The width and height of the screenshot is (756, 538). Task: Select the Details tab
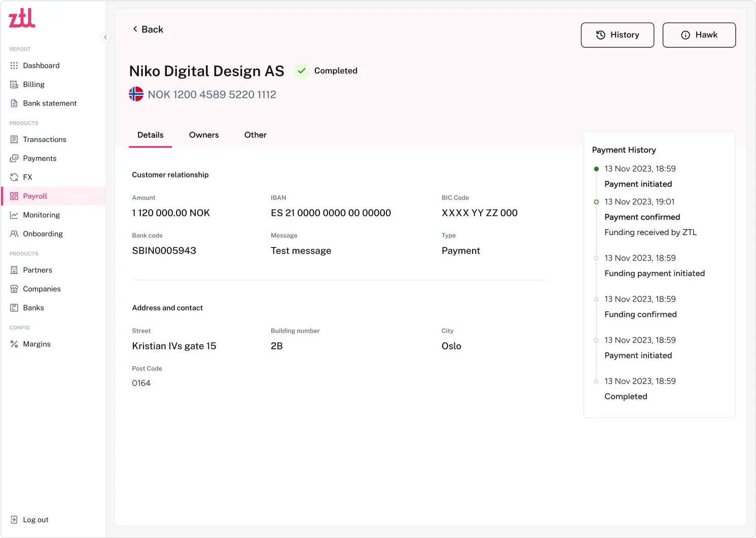[150, 135]
